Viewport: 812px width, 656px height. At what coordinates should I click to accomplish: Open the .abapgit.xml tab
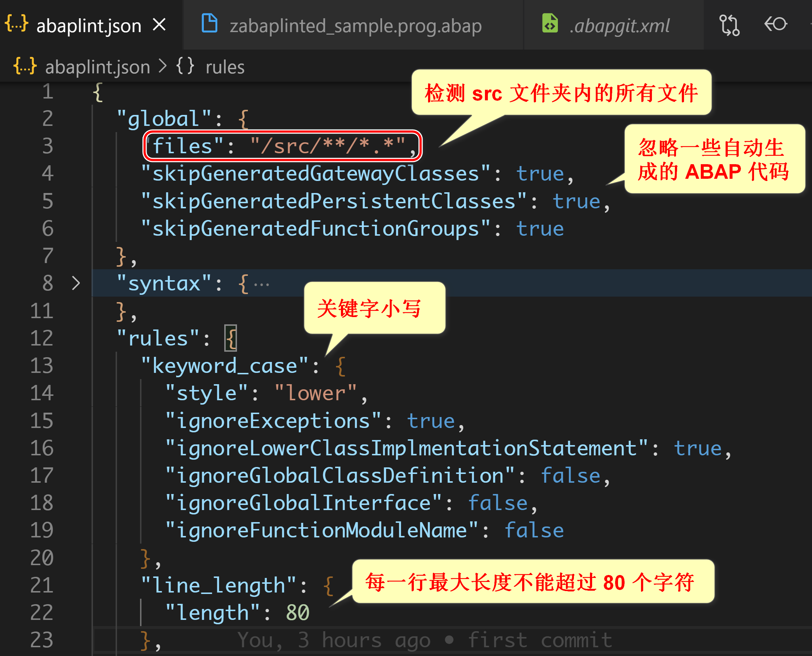[619, 26]
